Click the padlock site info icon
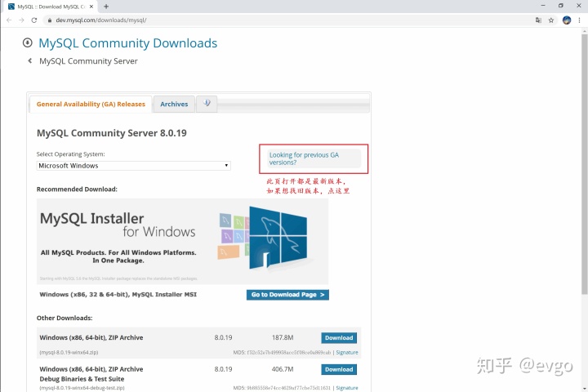Screen dimensions: 588x392 coord(50,20)
